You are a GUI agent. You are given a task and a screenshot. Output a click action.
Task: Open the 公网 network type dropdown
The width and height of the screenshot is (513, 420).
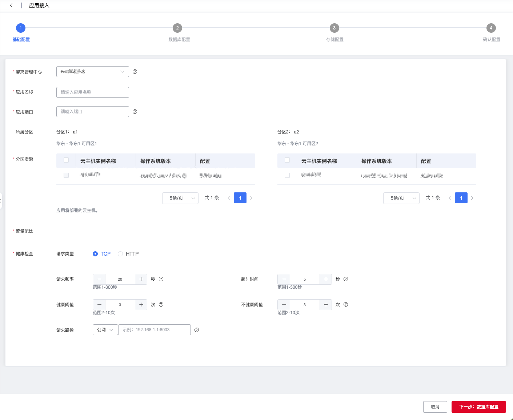pyautogui.click(x=105, y=330)
